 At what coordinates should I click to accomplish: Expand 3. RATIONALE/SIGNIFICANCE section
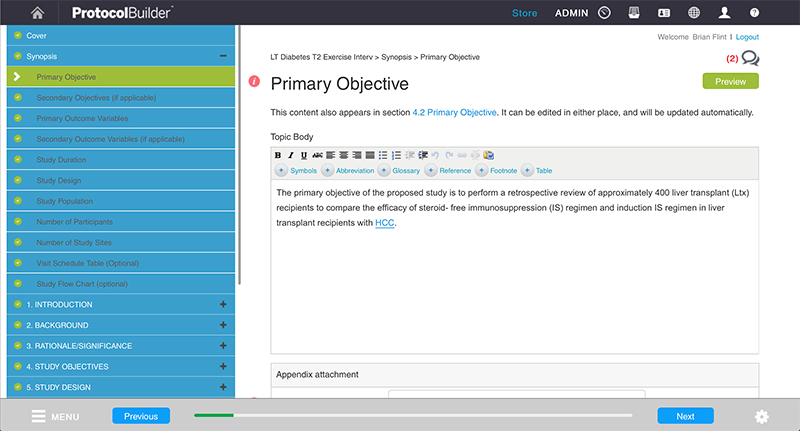223,345
